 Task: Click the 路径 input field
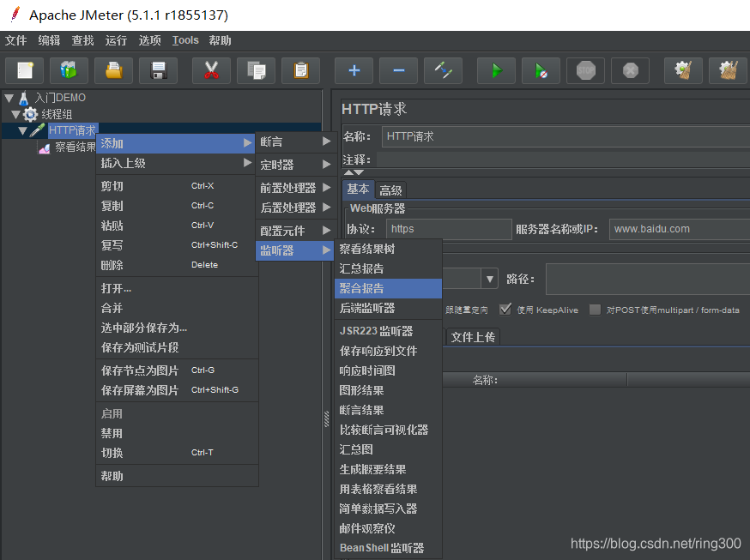(x=648, y=279)
